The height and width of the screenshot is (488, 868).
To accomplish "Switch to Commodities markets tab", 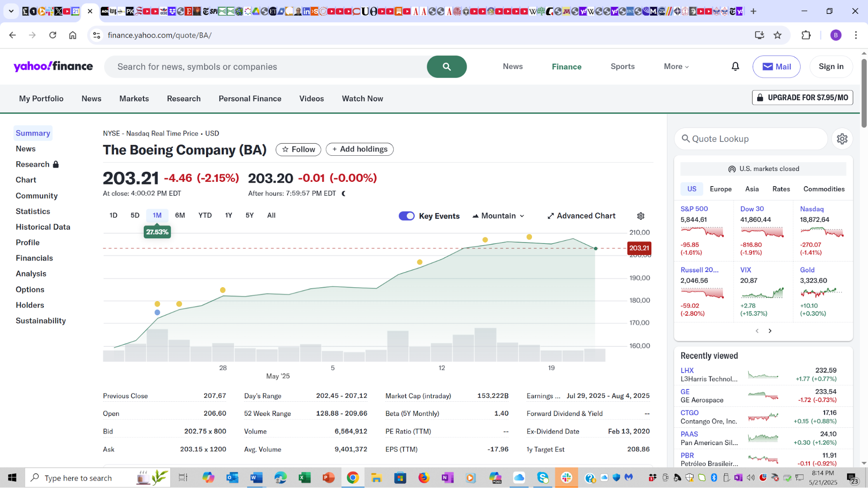I will click(x=824, y=189).
